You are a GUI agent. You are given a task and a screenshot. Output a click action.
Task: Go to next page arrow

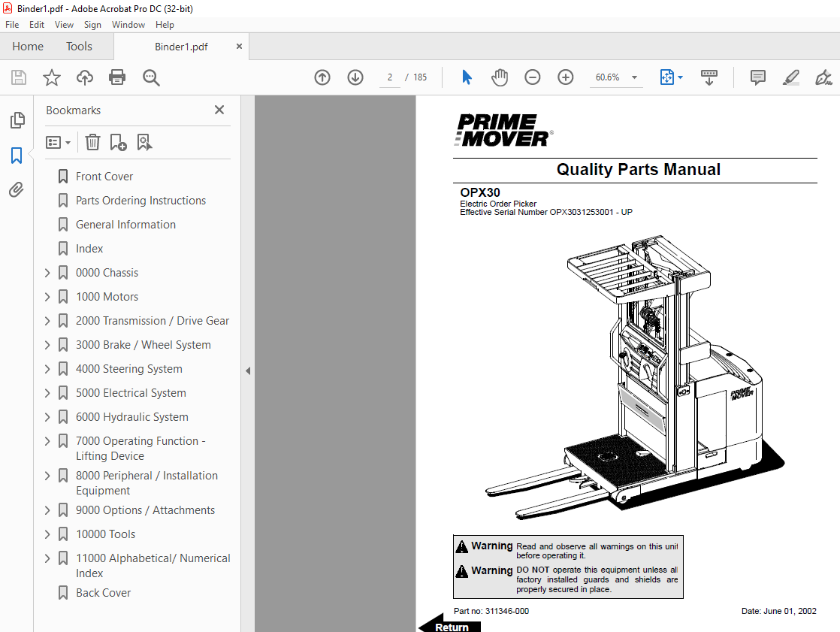pos(355,77)
